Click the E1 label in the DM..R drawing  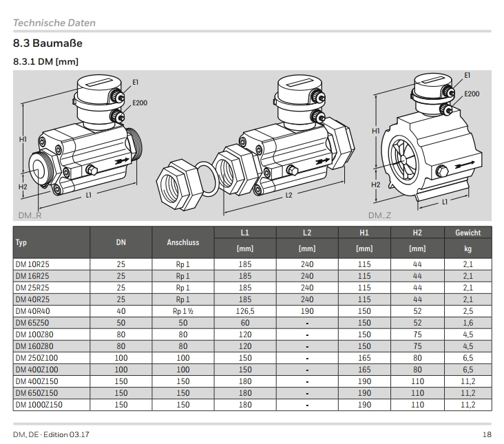(x=136, y=82)
